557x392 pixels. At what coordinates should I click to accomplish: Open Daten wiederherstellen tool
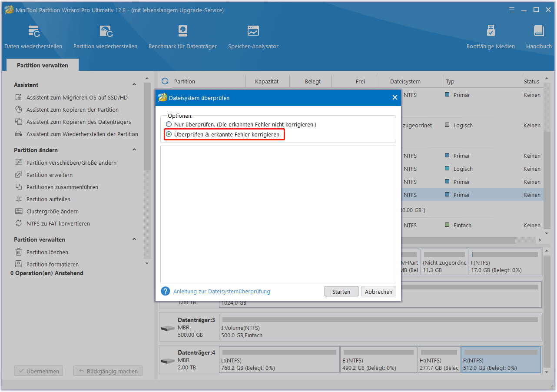pyautogui.click(x=33, y=37)
